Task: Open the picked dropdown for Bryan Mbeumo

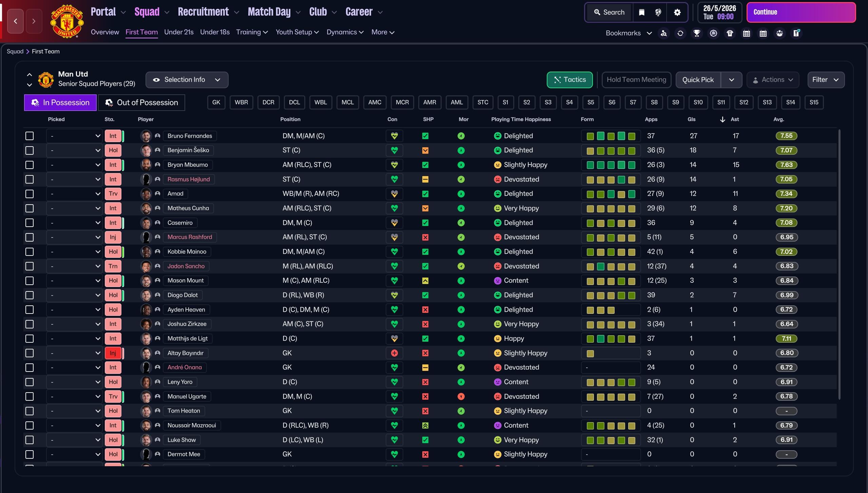Action: point(74,165)
